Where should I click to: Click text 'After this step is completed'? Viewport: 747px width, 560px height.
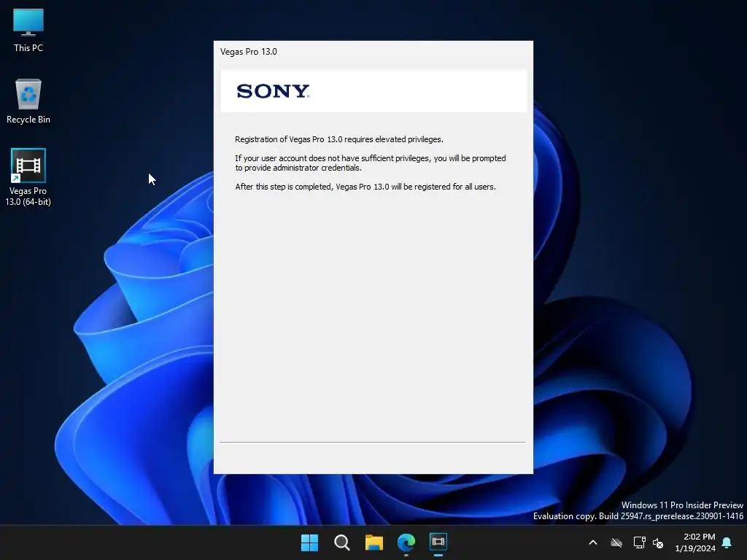(x=283, y=187)
